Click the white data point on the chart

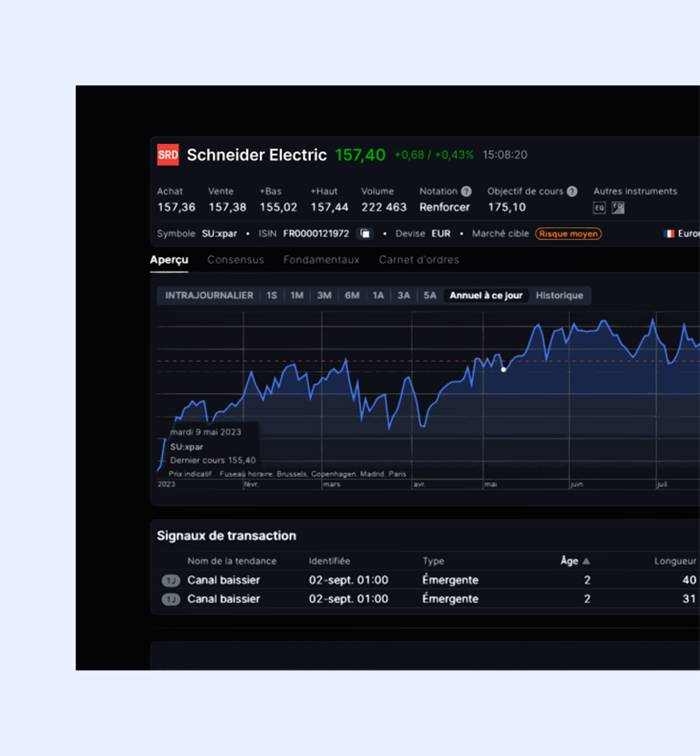pyautogui.click(x=503, y=370)
